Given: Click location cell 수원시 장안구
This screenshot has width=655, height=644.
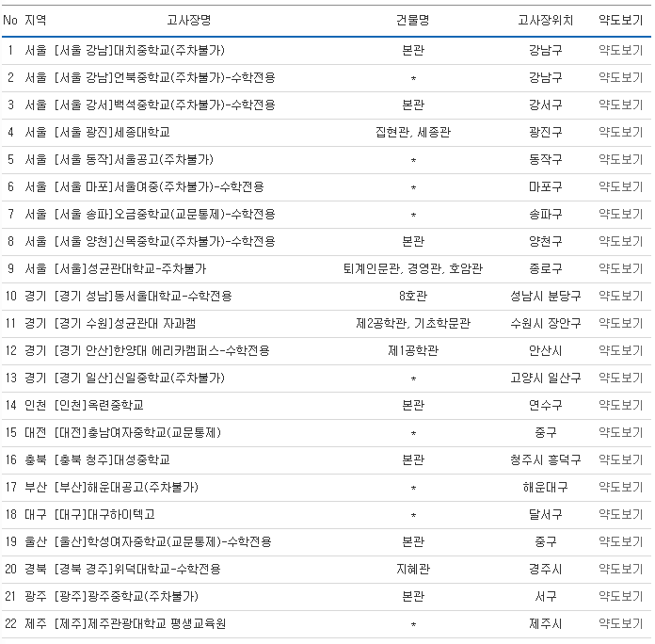Looking at the screenshot, I should point(545,324).
